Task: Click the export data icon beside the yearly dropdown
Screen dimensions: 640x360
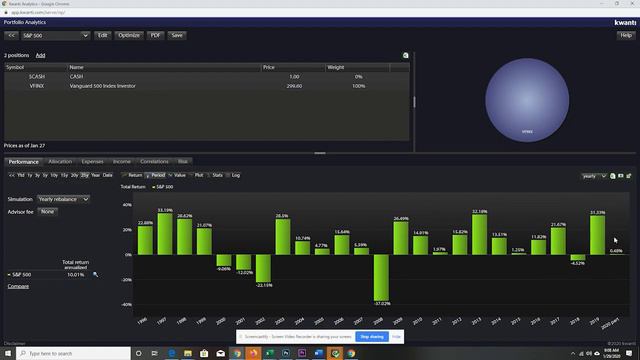Action: pyautogui.click(x=612, y=176)
